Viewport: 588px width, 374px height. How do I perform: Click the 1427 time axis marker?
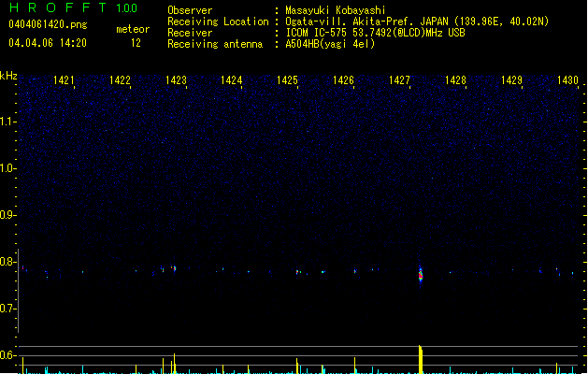399,80
